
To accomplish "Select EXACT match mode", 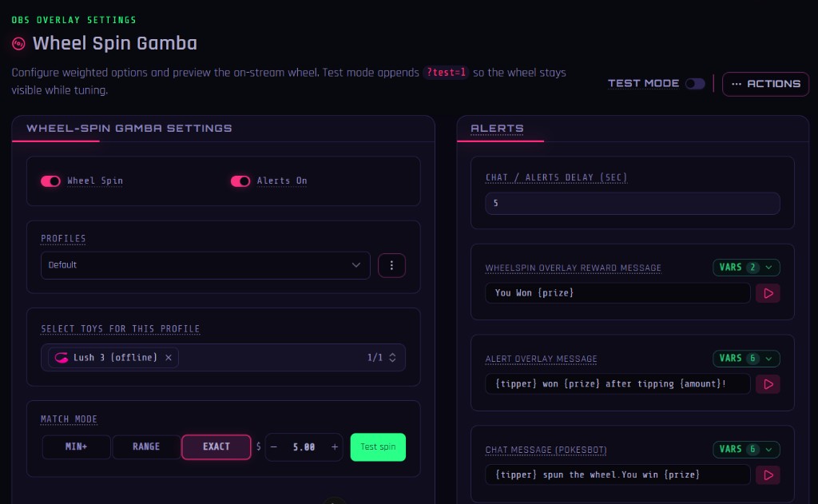I will click(216, 446).
